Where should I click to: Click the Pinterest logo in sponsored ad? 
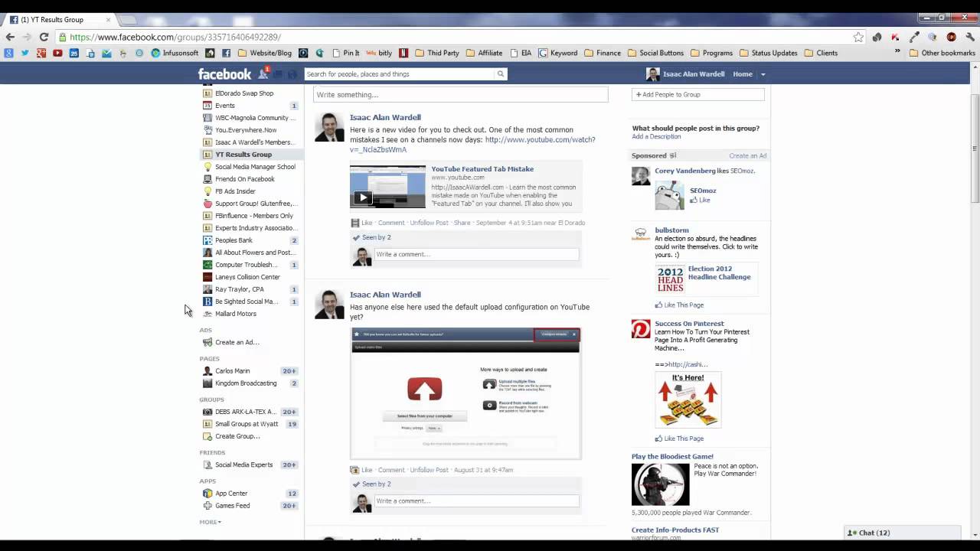click(x=641, y=329)
